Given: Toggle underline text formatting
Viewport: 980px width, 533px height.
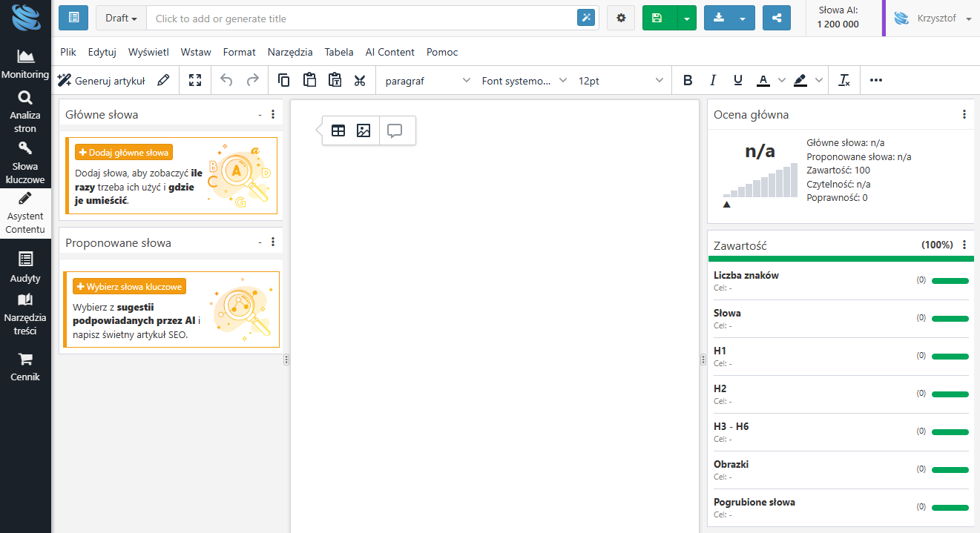Looking at the screenshot, I should point(737,80).
